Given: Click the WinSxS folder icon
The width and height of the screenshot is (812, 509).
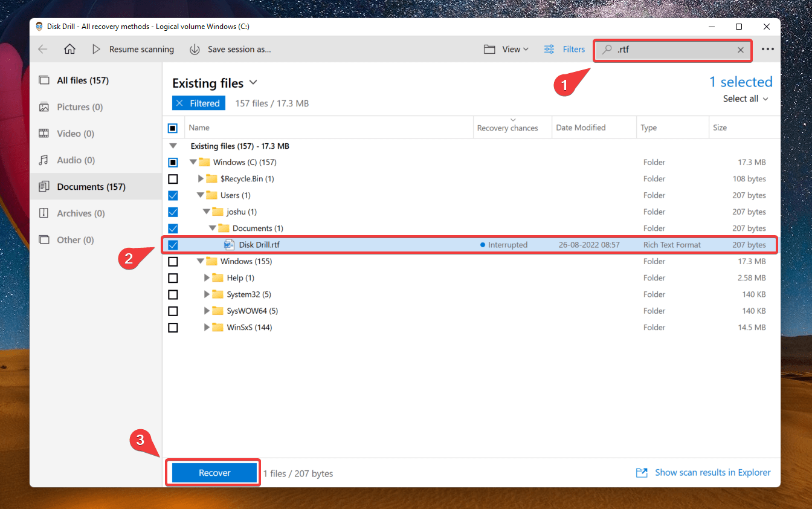Looking at the screenshot, I should (217, 328).
